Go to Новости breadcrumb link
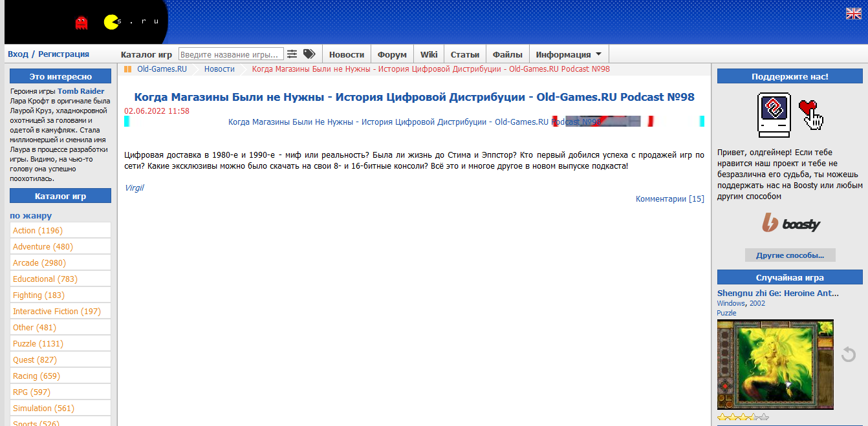 (x=219, y=69)
